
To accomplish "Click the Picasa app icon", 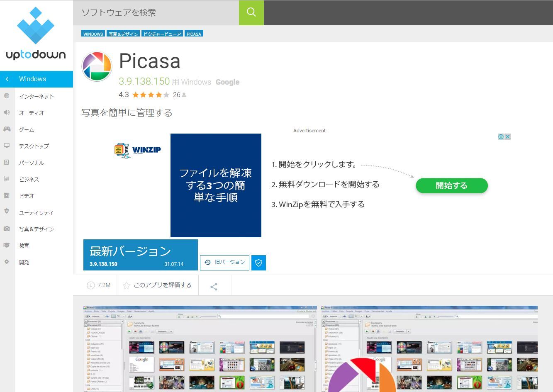I will [97, 66].
